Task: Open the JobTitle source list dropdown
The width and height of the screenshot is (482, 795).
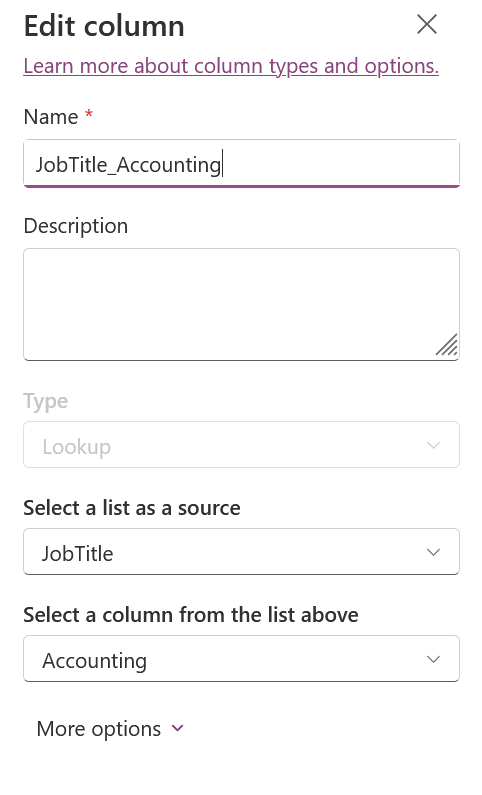Action: click(241, 552)
